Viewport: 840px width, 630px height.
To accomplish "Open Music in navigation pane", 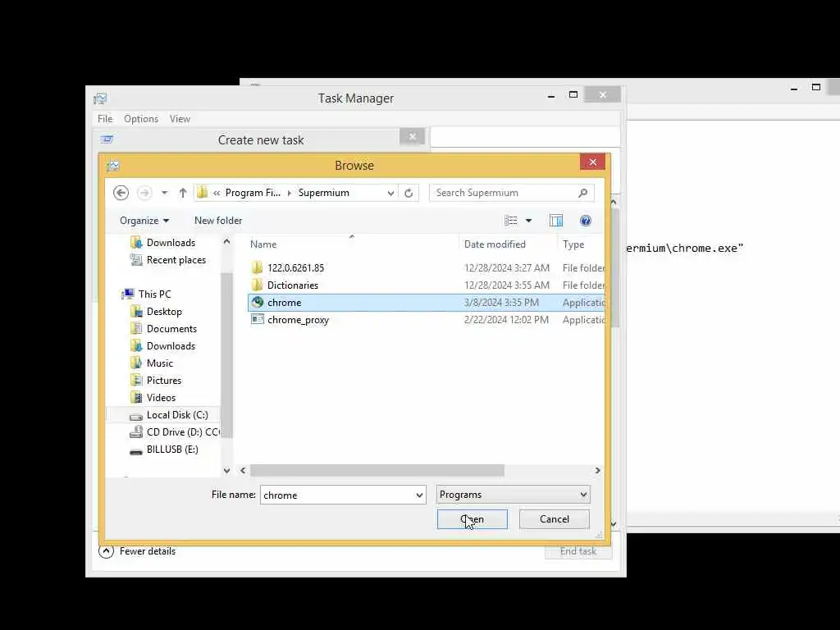I will pos(152,363).
